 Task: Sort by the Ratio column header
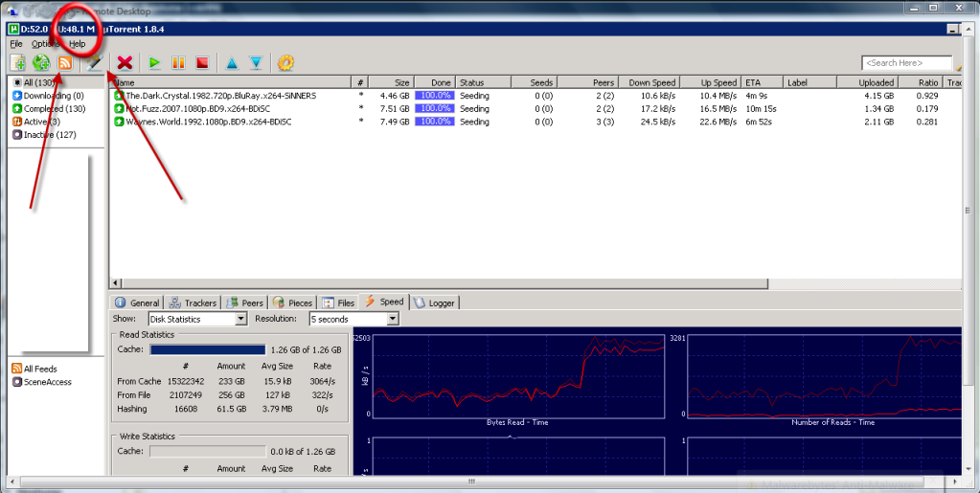pos(921,82)
